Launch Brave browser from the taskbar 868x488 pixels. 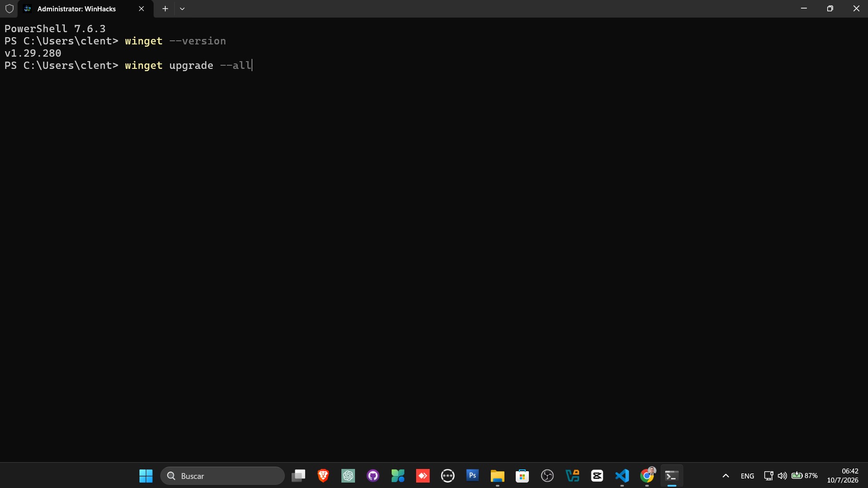[x=323, y=476]
